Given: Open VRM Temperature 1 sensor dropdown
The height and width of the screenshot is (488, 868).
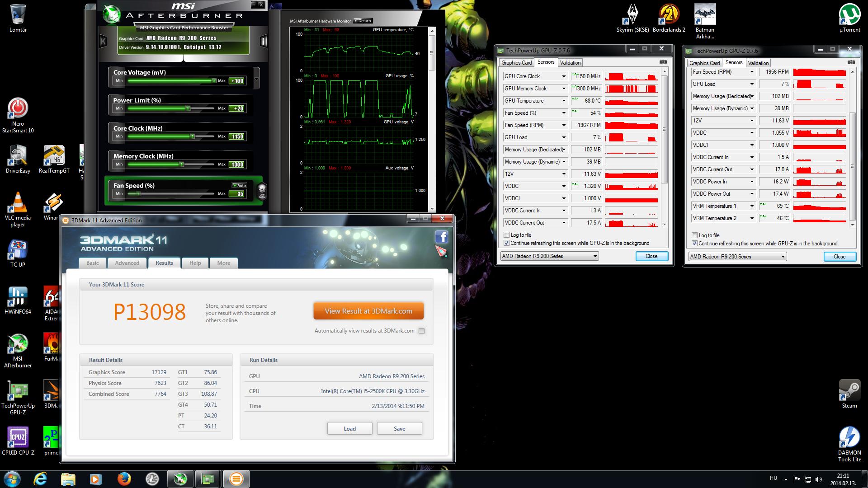Looking at the screenshot, I should click(752, 206).
